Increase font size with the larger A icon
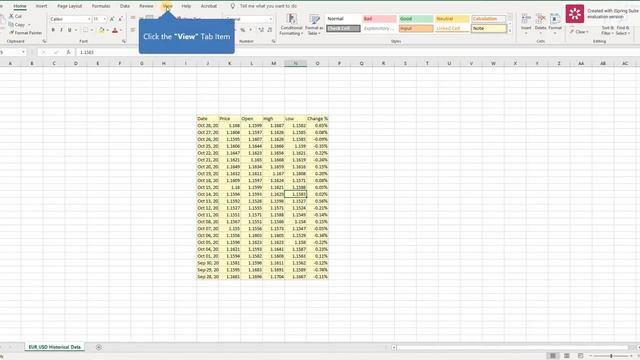This screenshot has width=640, height=360. coord(112,19)
